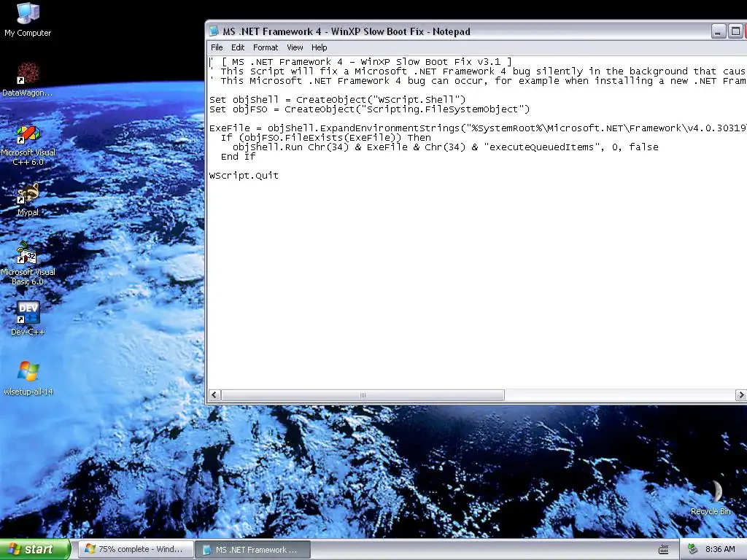The image size is (747, 560).
Task: Click the 'WScript.Quit' line in Notepad
Action: coord(244,176)
